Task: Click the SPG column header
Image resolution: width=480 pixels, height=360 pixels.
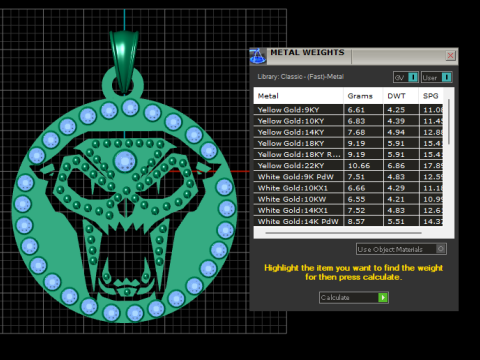Action: coord(431,96)
